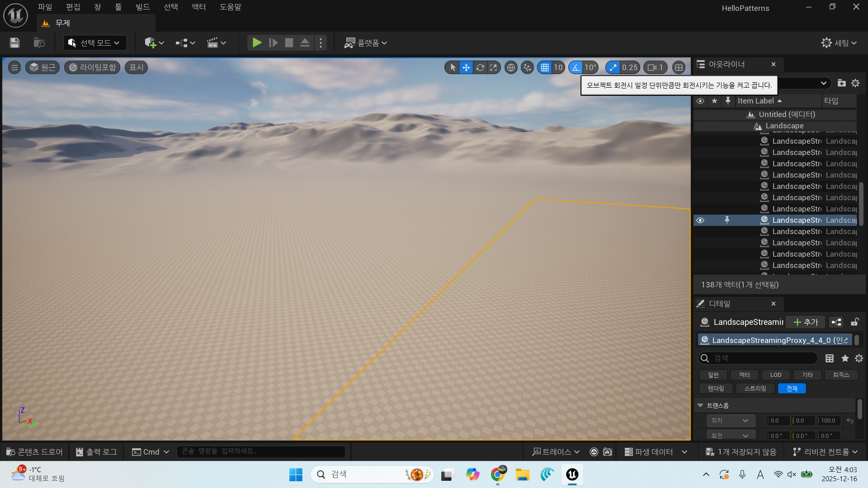This screenshot has height=488, width=868.
Task: Collapse the 트랜스폼 section
Action: [x=700, y=405]
